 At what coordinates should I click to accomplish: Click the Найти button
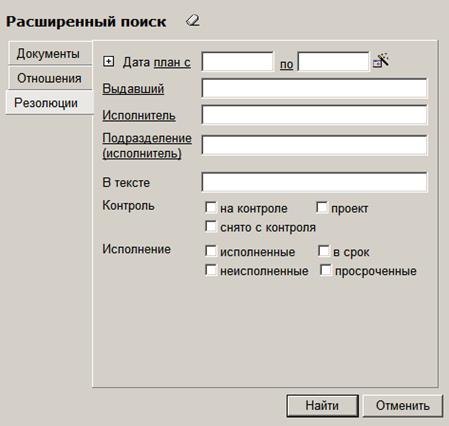[x=322, y=406]
